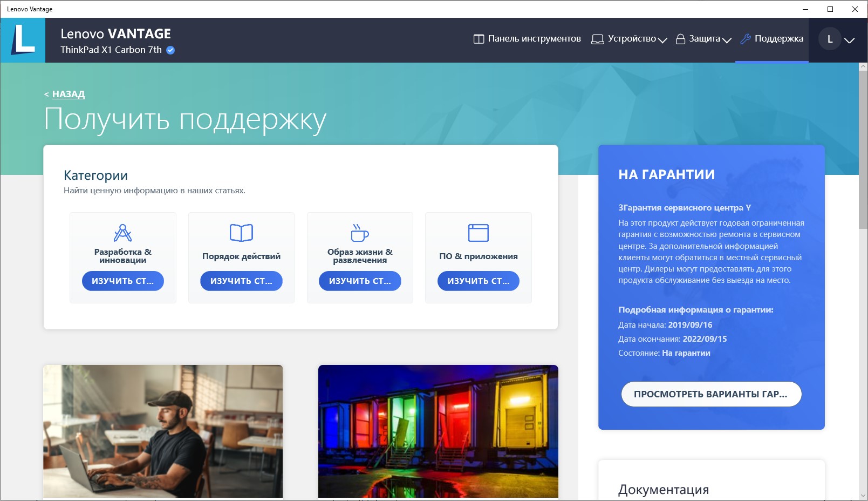Click the open book icon for Порядок действий
Image resolution: width=868 pixels, height=501 pixels.
241,233
